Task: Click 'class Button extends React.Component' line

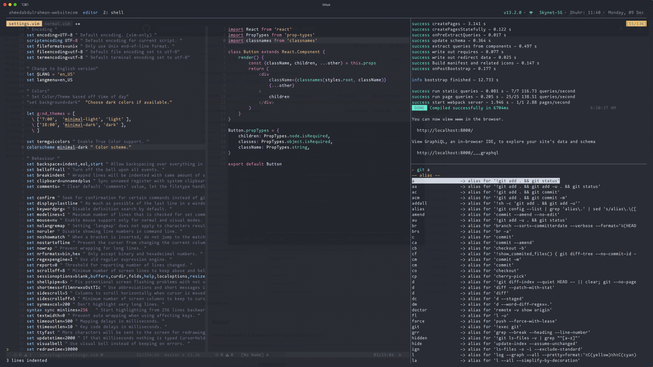Action: tap(277, 52)
